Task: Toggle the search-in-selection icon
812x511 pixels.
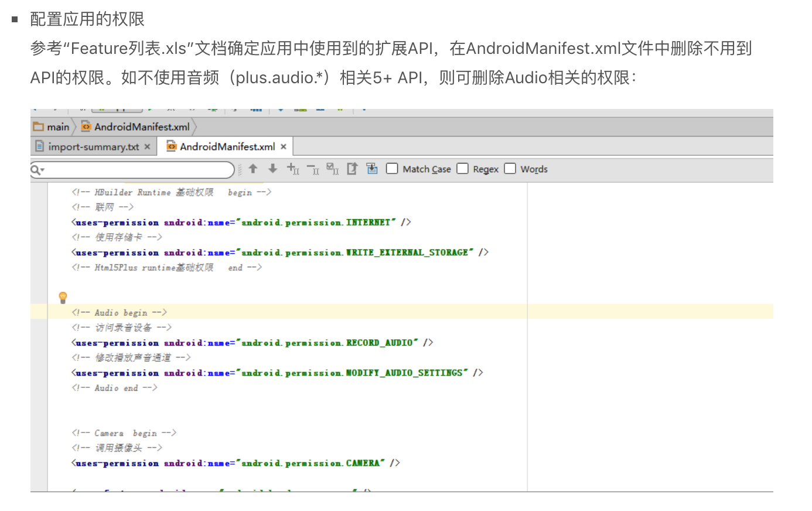Action: point(371,169)
